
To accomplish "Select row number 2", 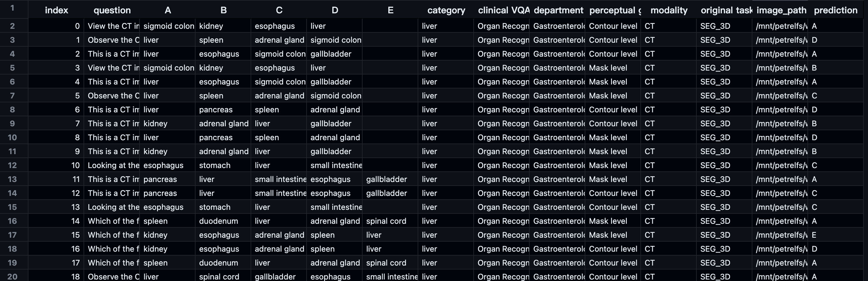I will click(x=12, y=26).
